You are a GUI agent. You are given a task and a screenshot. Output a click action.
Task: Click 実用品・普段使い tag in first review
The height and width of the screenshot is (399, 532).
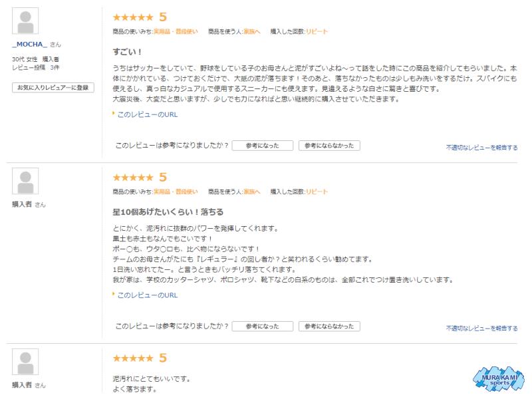coord(176,32)
